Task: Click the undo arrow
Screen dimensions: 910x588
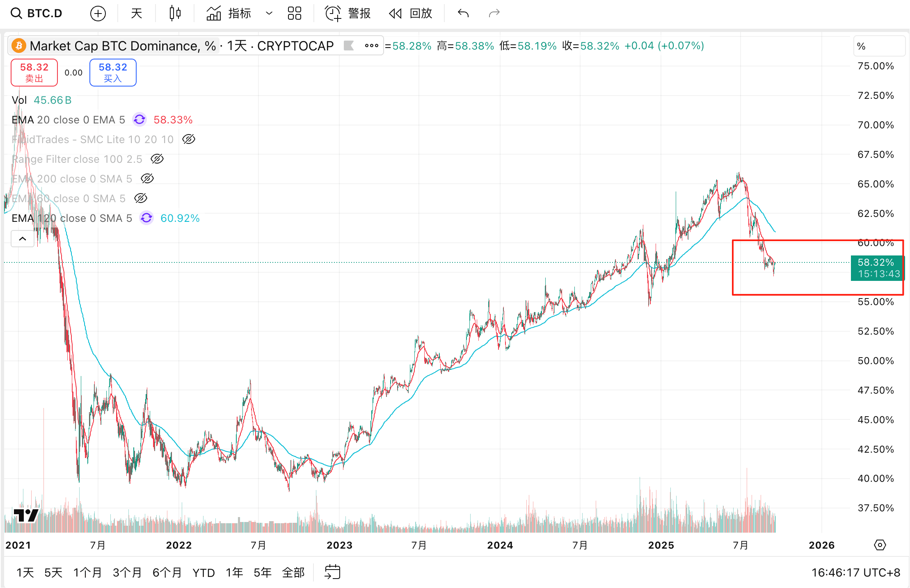Action: 463,14
